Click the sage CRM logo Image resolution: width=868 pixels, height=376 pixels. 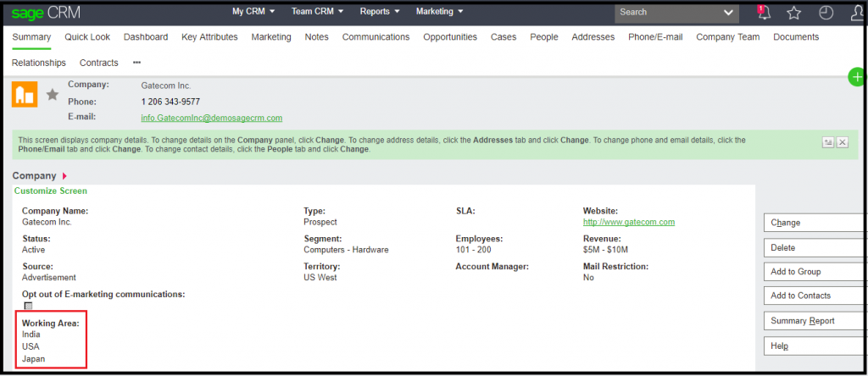tap(46, 13)
